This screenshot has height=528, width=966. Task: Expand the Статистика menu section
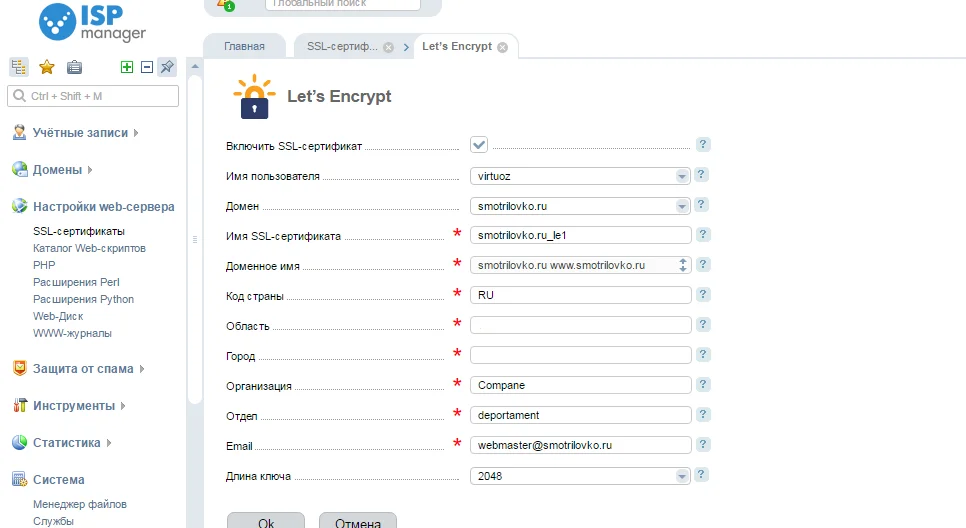(108, 443)
